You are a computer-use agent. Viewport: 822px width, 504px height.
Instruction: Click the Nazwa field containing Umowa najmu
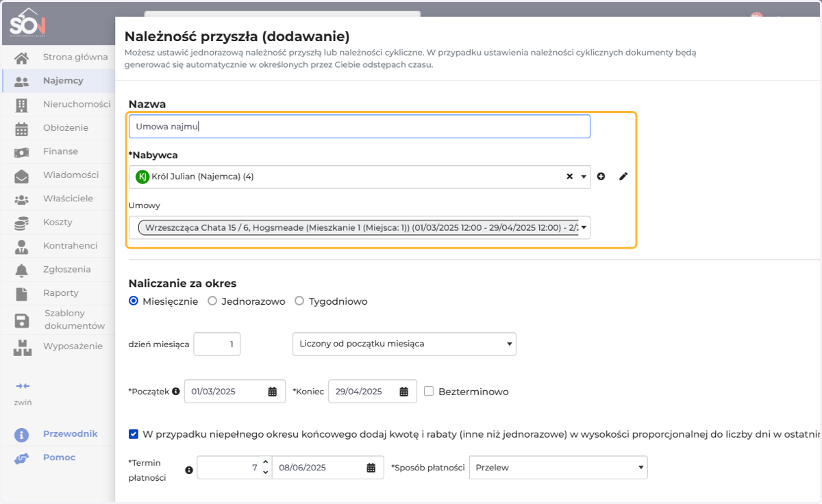[360, 127]
